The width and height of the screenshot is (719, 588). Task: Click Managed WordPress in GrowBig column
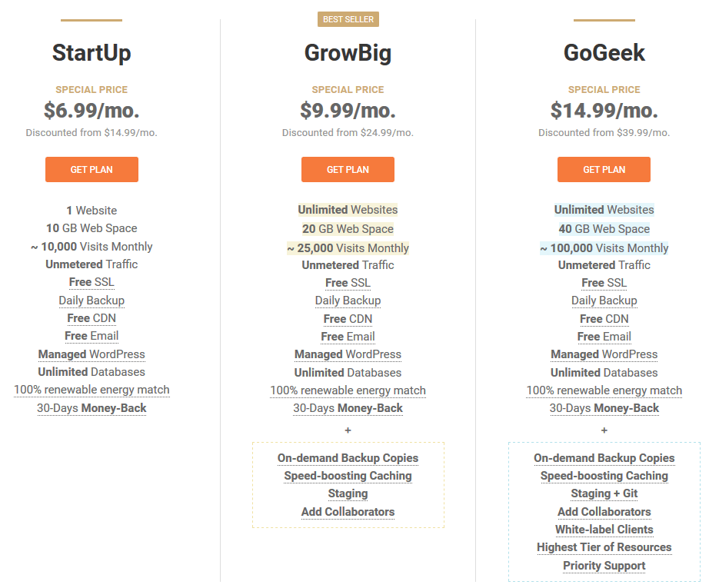(x=348, y=355)
